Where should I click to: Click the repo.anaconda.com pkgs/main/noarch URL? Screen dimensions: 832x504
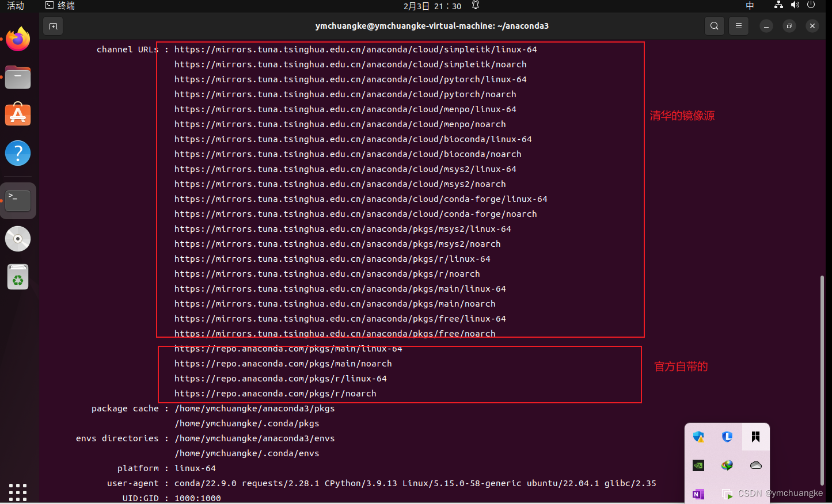point(283,364)
